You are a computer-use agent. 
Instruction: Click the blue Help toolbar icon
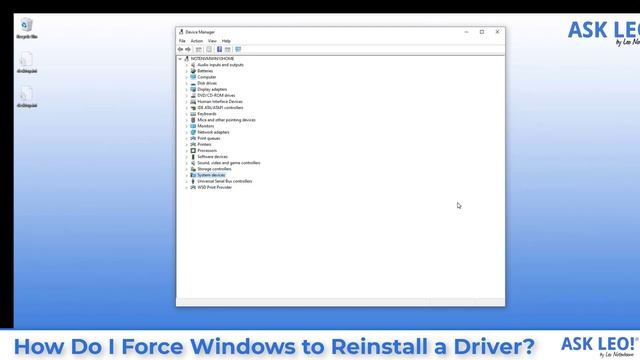click(x=219, y=49)
